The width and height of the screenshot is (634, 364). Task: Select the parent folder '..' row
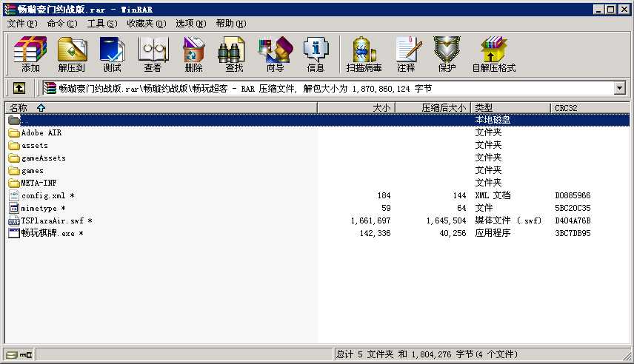(317, 120)
